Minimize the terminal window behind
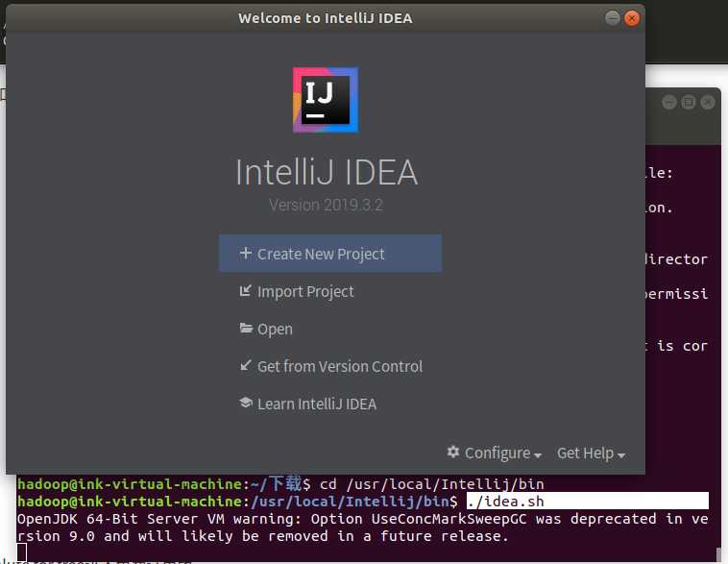The image size is (728, 564). pos(669,102)
